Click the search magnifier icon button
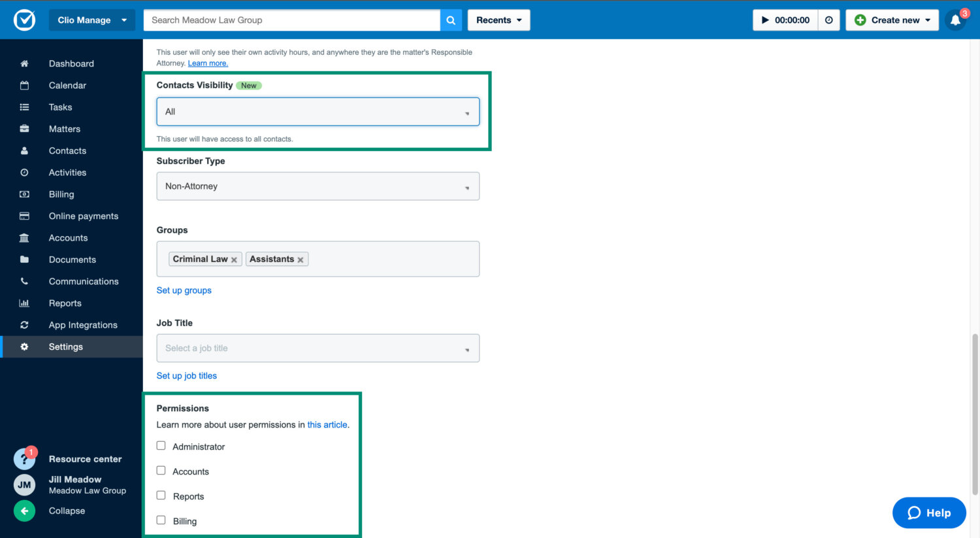This screenshot has height=538, width=980. 451,20
